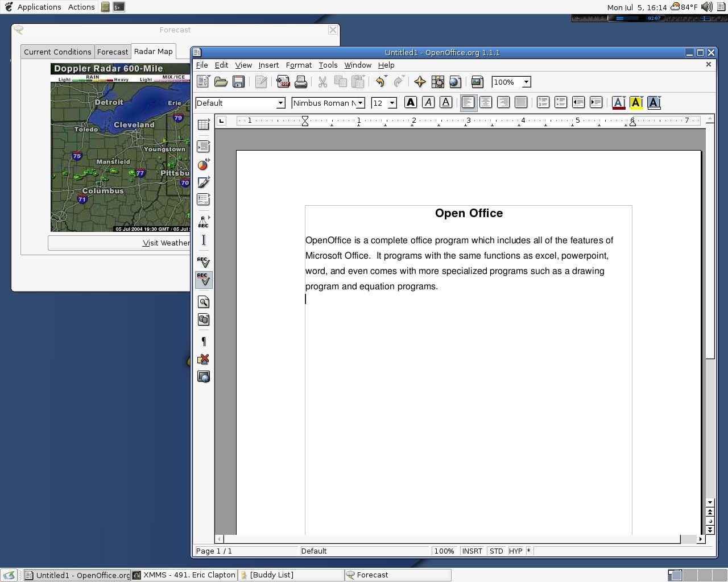This screenshot has width=728, height=582.
Task: Expand the Nimbus Roman font name dropdown
Action: pos(361,103)
